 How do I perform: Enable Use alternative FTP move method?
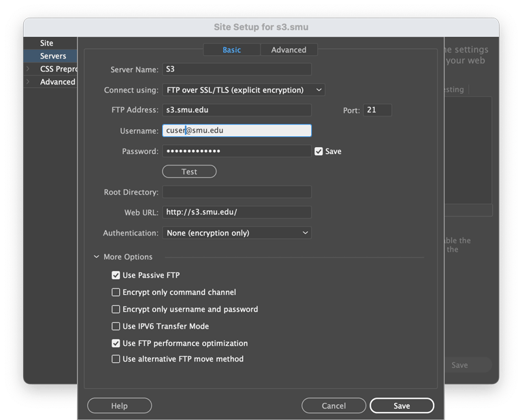[x=116, y=359]
